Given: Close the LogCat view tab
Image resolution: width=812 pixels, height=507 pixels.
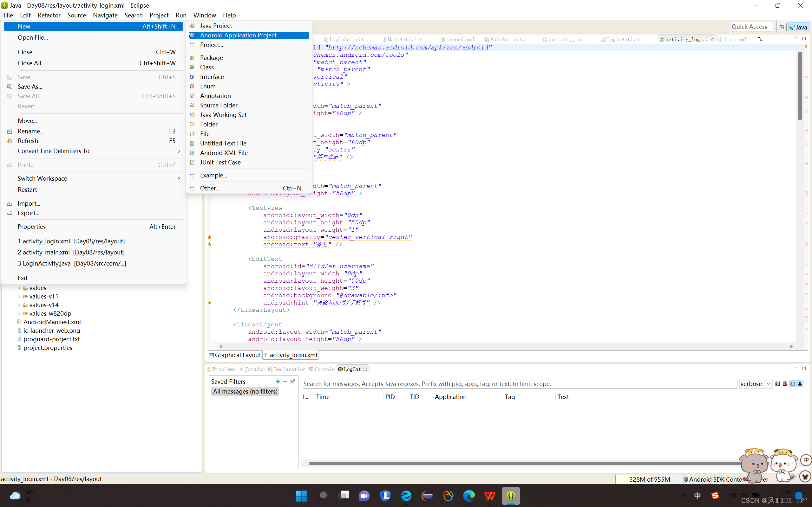Looking at the screenshot, I should tap(365, 369).
